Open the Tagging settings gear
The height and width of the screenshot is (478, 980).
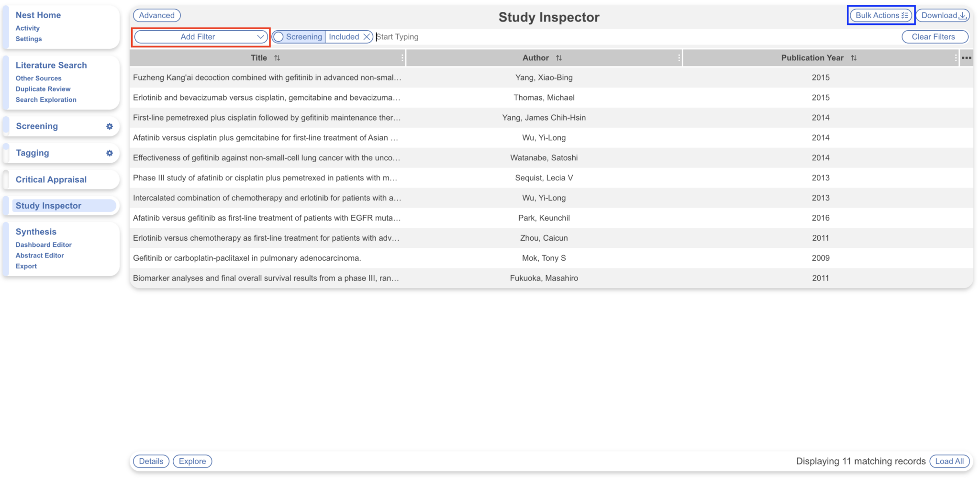110,153
